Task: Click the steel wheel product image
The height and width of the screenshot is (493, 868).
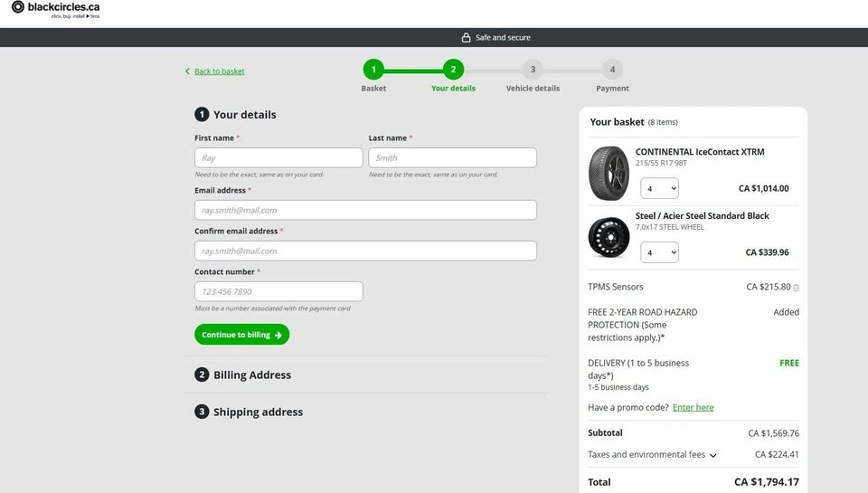Action: pyautogui.click(x=609, y=237)
